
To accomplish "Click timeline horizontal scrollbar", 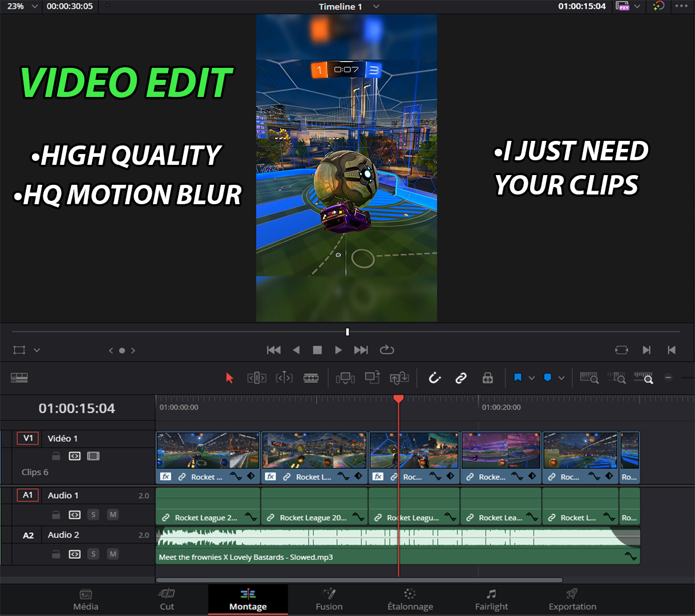I will click(x=359, y=580).
